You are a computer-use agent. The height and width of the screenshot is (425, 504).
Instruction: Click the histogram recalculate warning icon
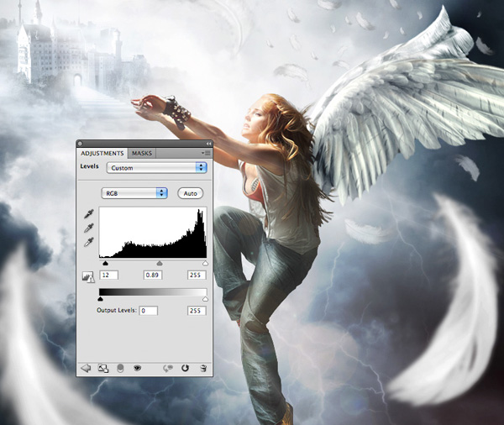click(x=87, y=275)
